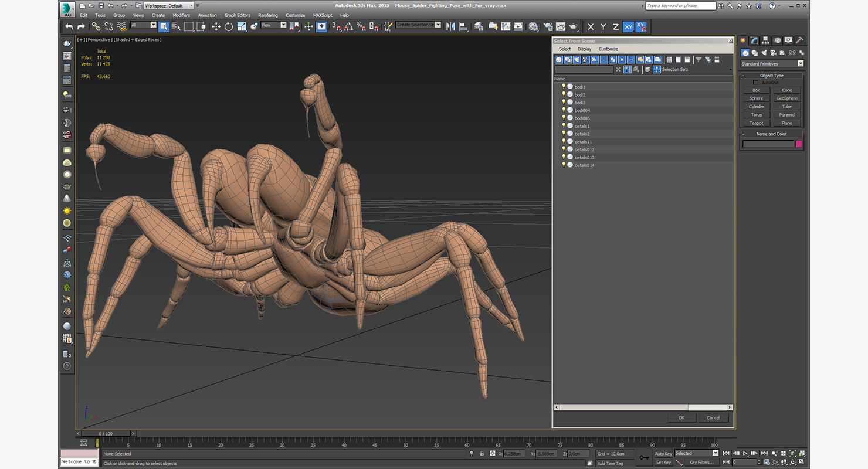Click the time slider 0 / 100 handle
Viewport: 868px width, 469px height.
tap(106, 434)
